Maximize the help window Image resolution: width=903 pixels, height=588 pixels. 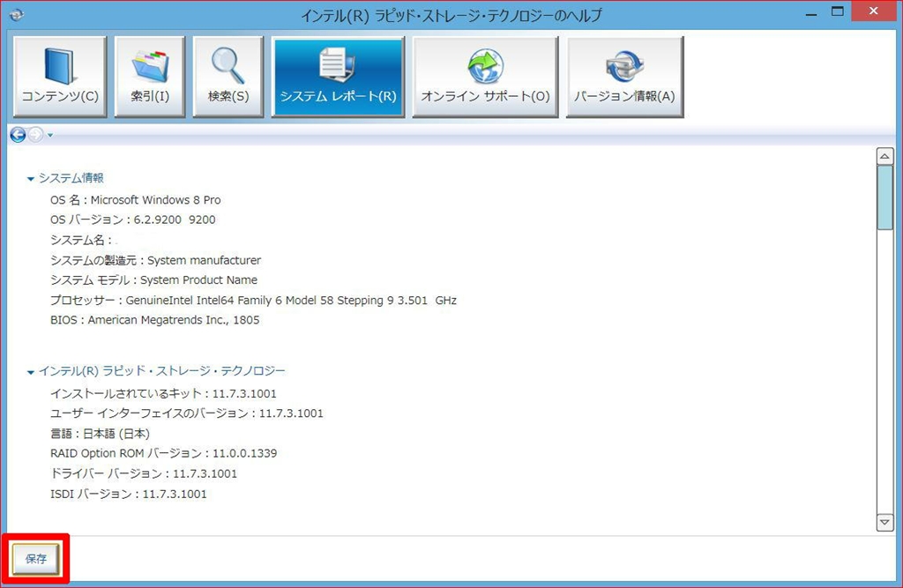tap(838, 11)
